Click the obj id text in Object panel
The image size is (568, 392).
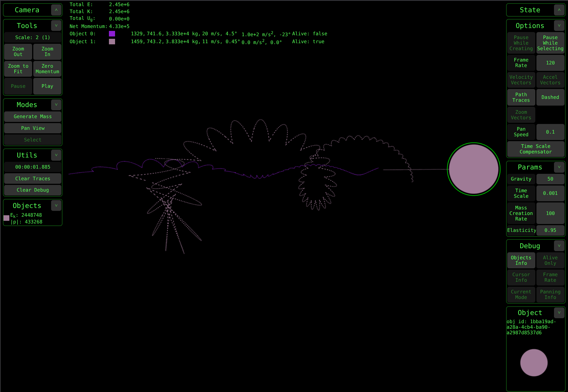531,327
